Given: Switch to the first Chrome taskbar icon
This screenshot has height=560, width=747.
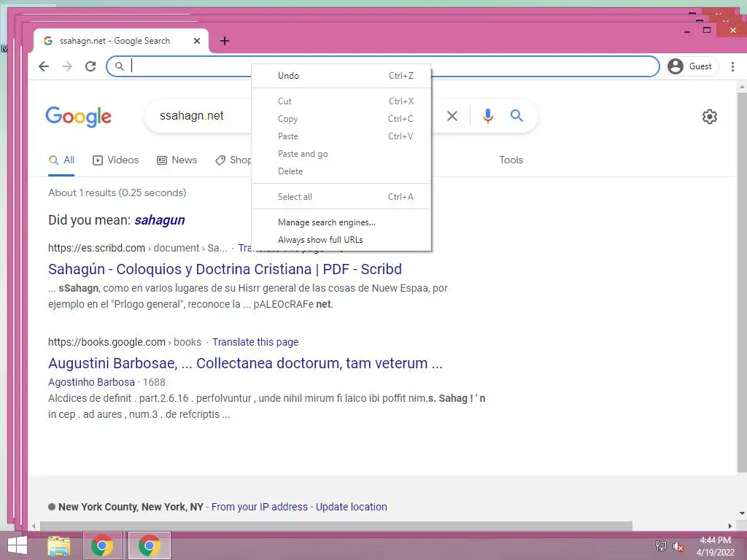Looking at the screenshot, I should [x=102, y=545].
